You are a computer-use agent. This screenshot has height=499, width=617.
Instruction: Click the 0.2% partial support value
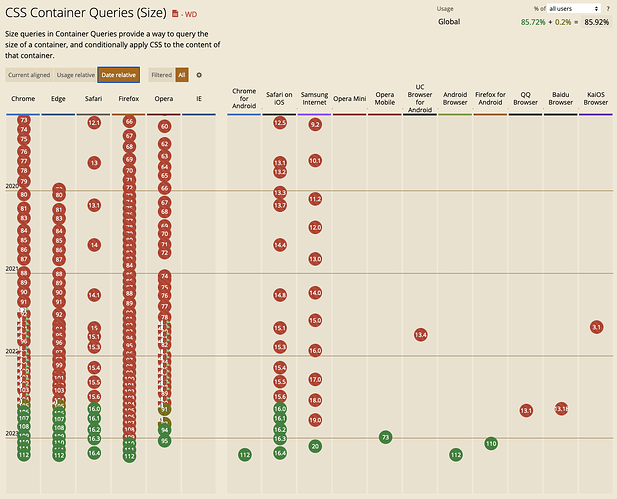(x=563, y=22)
